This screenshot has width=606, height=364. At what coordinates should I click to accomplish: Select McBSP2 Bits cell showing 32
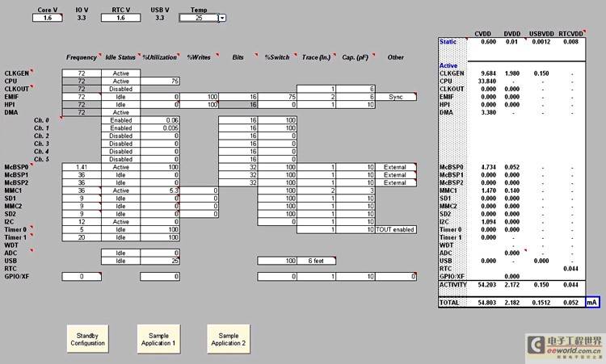[238, 182]
